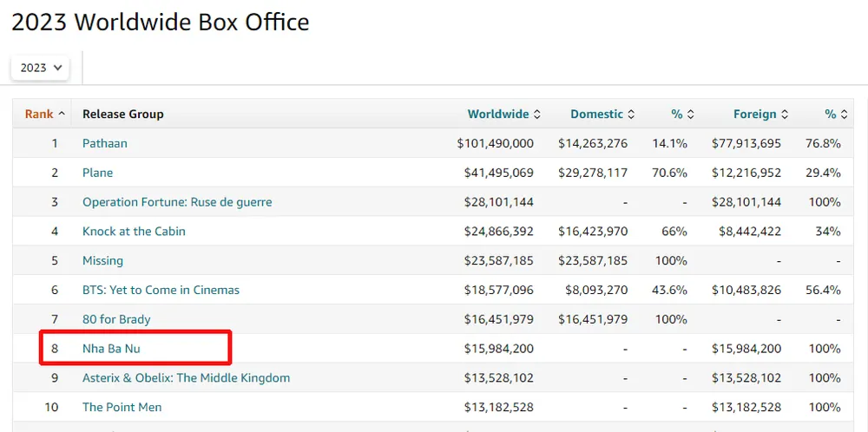Click the page title 2023 Worldwide Box Office
The width and height of the screenshot is (868, 432).
161,22
